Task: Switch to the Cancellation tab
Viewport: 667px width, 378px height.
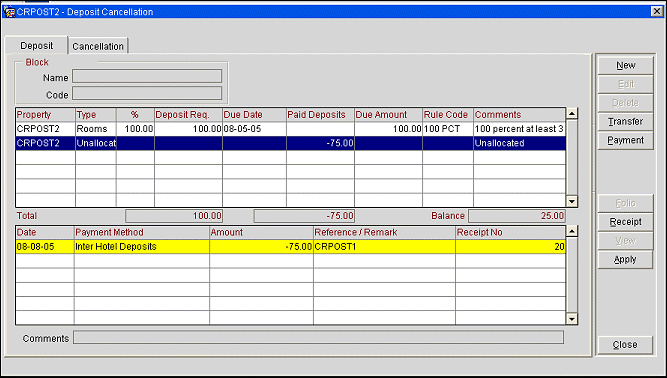Action: [x=98, y=46]
